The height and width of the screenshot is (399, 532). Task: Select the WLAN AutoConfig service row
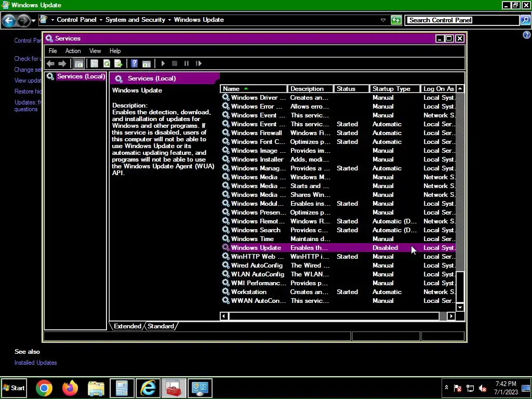coord(338,274)
